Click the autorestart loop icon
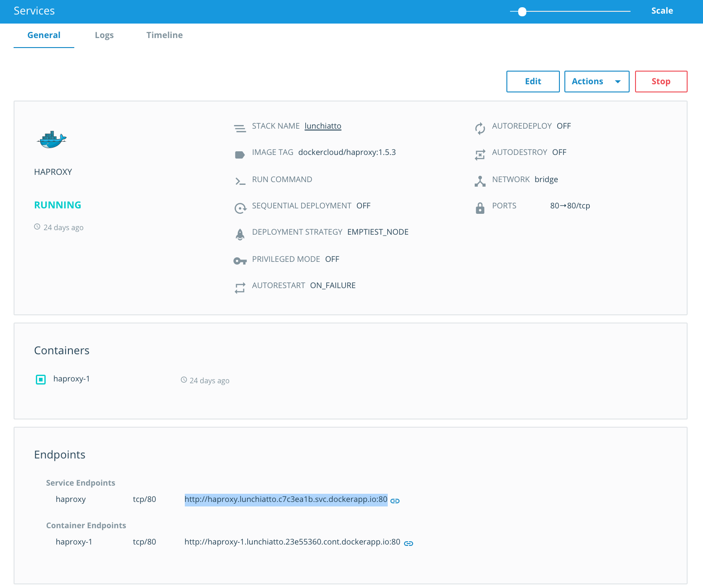Viewport: 703px width, 588px height. [x=240, y=288]
